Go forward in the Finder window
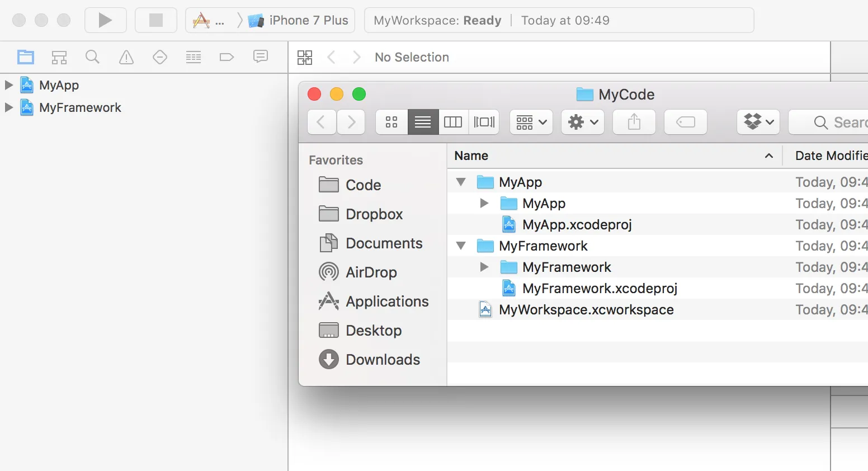The image size is (868, 471). pyautogui.click(x=351, y=122)
